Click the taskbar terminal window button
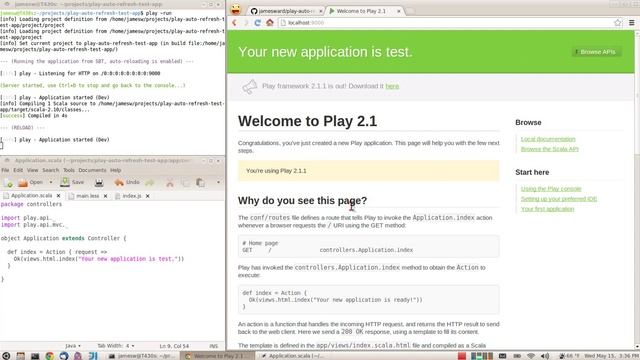The height and width of the screenshot is (360, 640). [x=143, y=356]
